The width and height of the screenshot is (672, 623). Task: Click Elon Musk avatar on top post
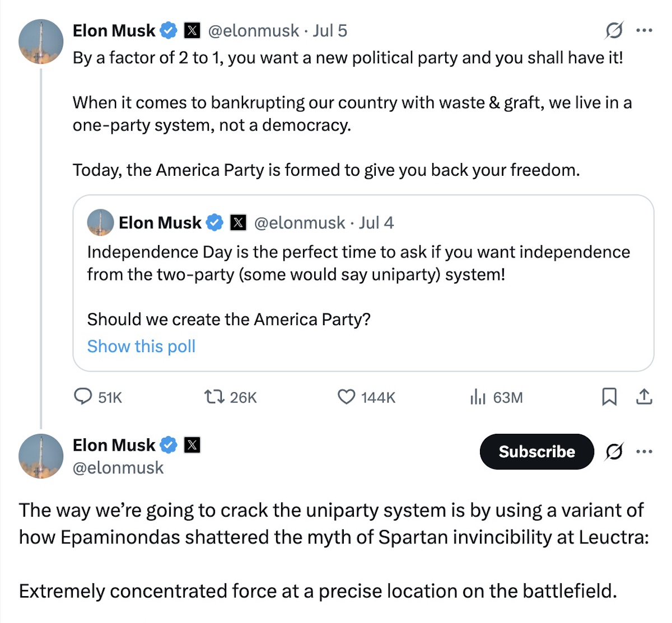41,41
